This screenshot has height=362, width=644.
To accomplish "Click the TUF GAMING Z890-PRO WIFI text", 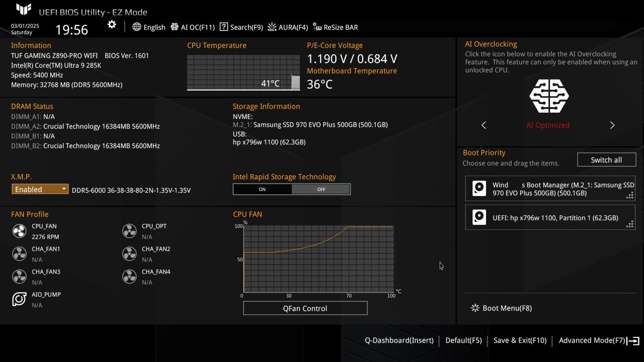I will click(x=55, y=55).
